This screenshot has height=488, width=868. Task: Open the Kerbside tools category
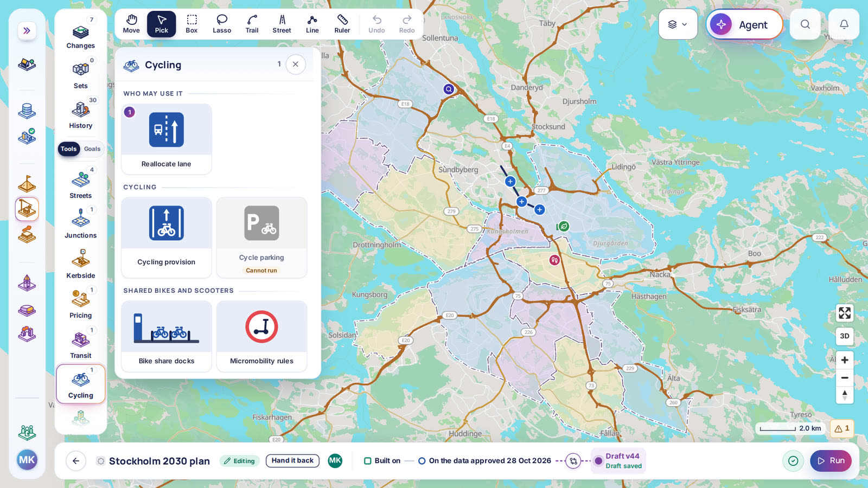point(81,264)
